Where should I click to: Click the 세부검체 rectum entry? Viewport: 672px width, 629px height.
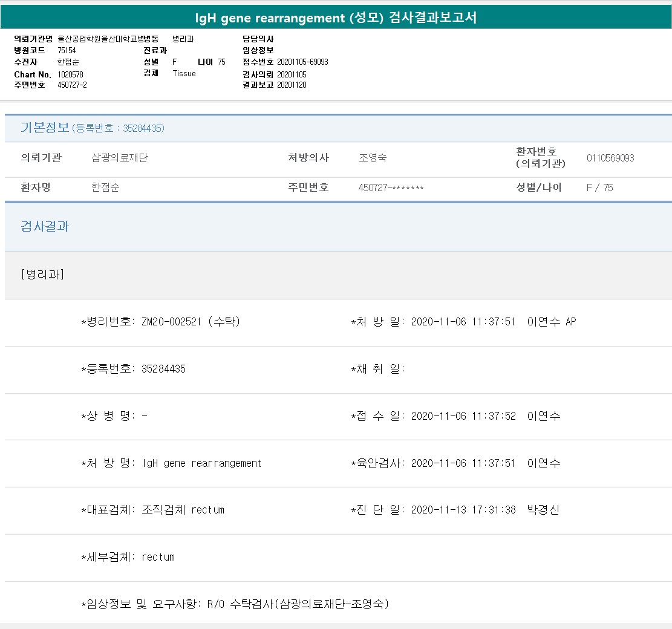click(x=128, y=557)
